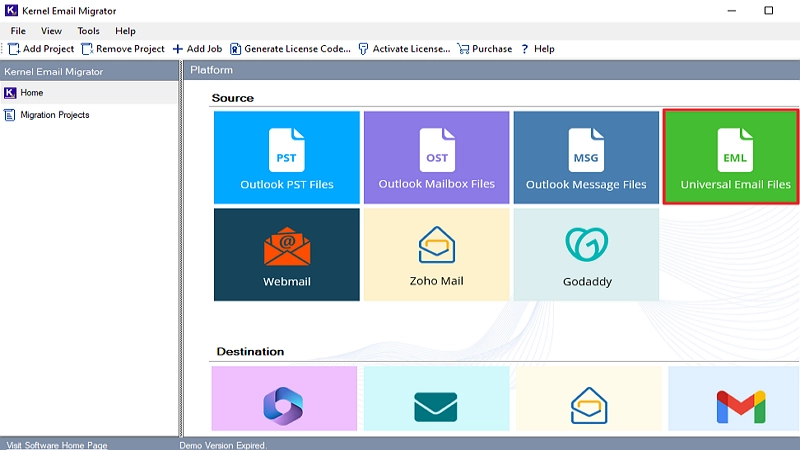
Task: Click the Kernel Email Migrator title icon
Action: [11, 10]
